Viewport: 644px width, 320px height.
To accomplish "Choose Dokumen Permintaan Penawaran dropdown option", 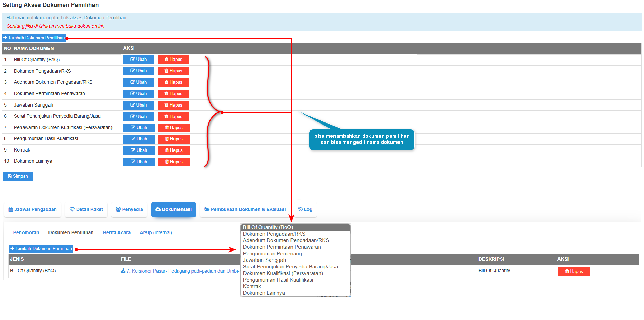I will click(x=296, y=247).
